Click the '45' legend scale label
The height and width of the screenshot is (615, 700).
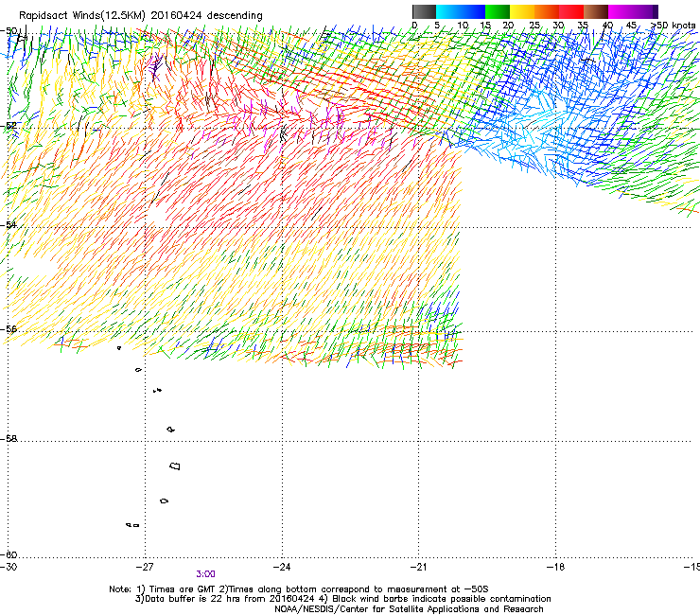pyautogui.click(x=631, y=26)
